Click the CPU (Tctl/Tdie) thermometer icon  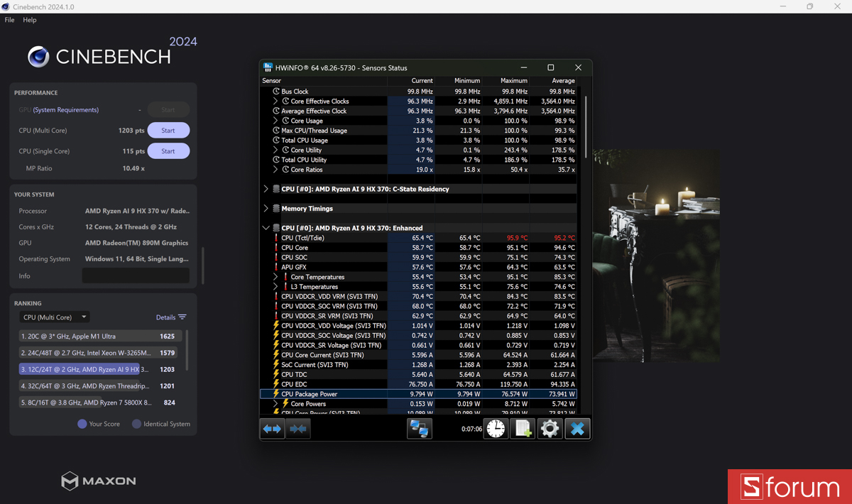tap(276, 238)
